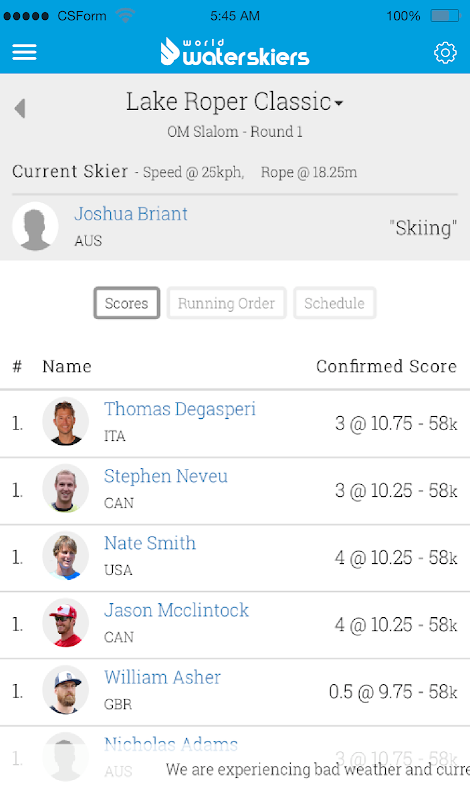Open Jason Mcclintock's profile photo
The width and height of the screenshot is (470, 800).
point(65,623)
